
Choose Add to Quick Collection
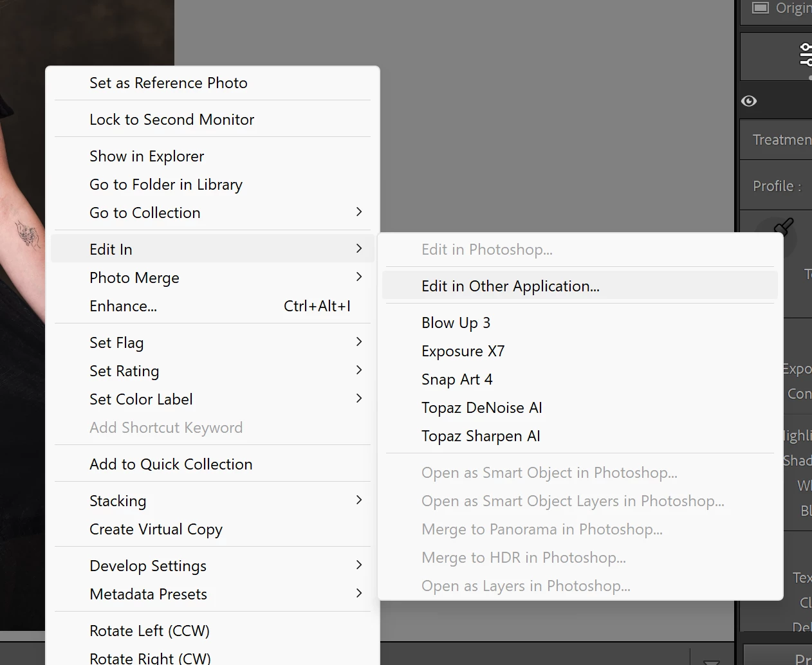coord(212,464)
